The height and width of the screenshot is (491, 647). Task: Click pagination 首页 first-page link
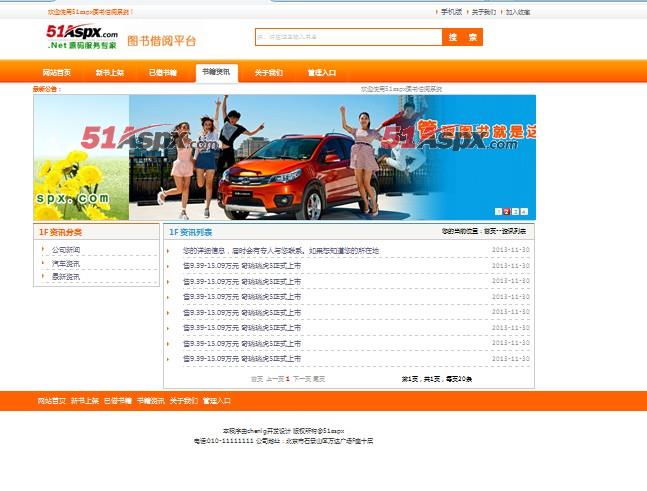click(x=257, y=379)
